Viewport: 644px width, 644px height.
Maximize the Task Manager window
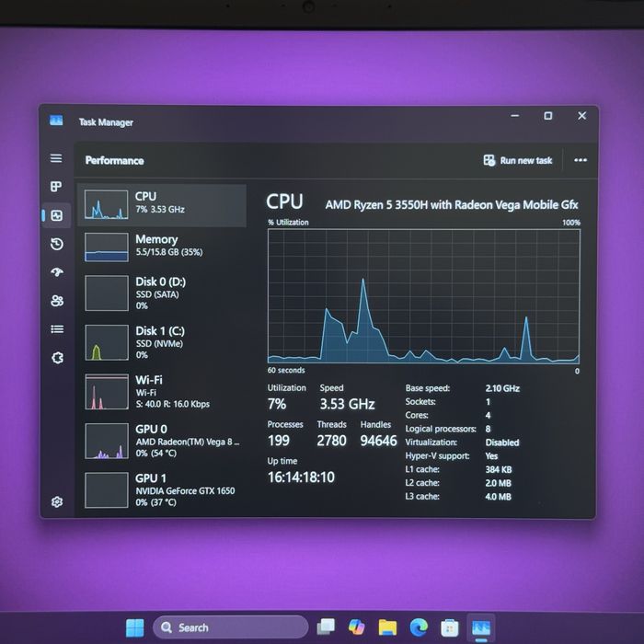(x=548, y=116)
